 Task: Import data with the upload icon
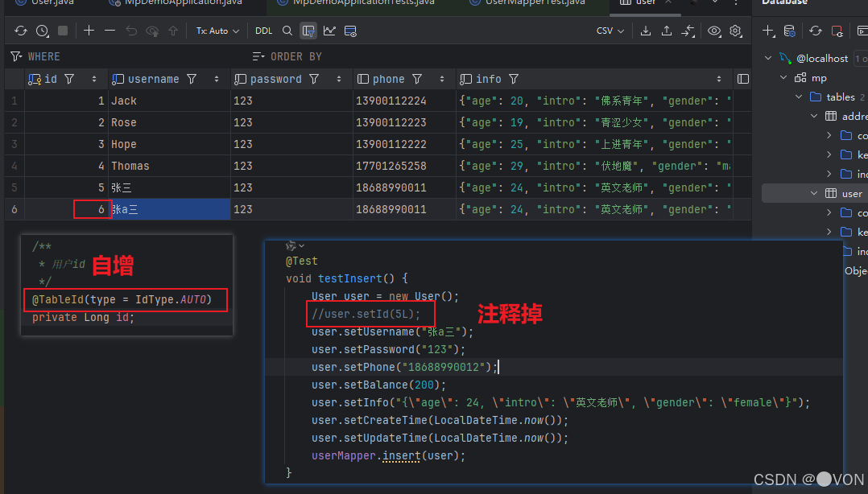tap(667, 31)
